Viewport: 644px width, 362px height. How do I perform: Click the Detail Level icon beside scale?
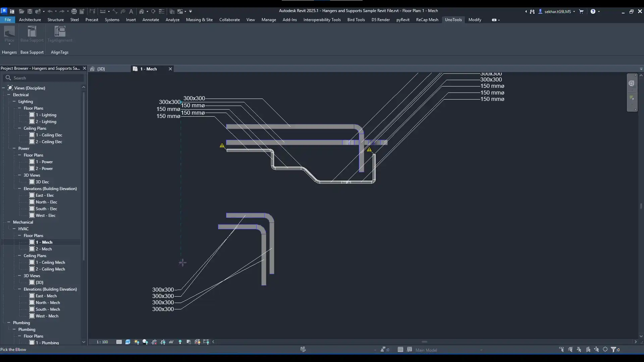click(x=119, y=342)
